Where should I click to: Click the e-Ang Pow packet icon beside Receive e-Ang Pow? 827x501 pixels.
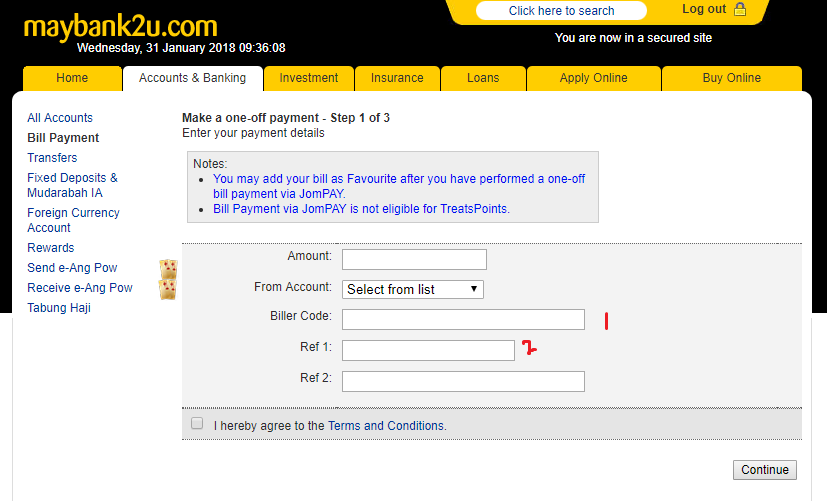(x=168, y=289)
